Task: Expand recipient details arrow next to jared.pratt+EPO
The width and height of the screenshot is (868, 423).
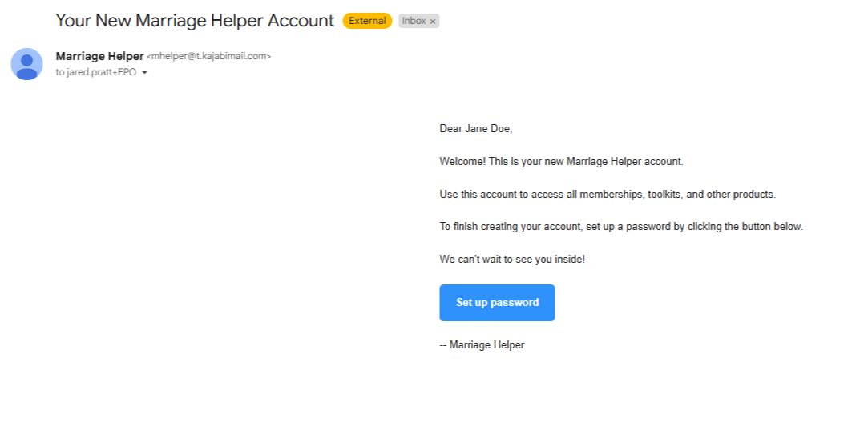Action: pos(145,72)
